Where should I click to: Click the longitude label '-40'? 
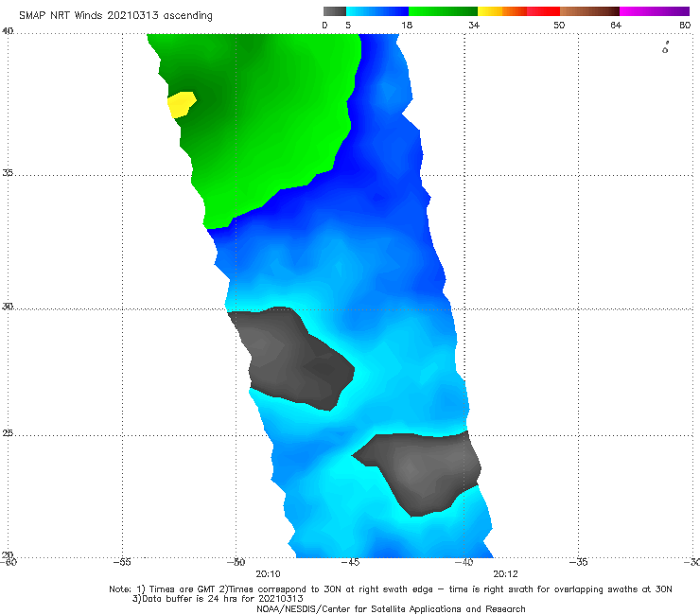[x=464, y=562]
